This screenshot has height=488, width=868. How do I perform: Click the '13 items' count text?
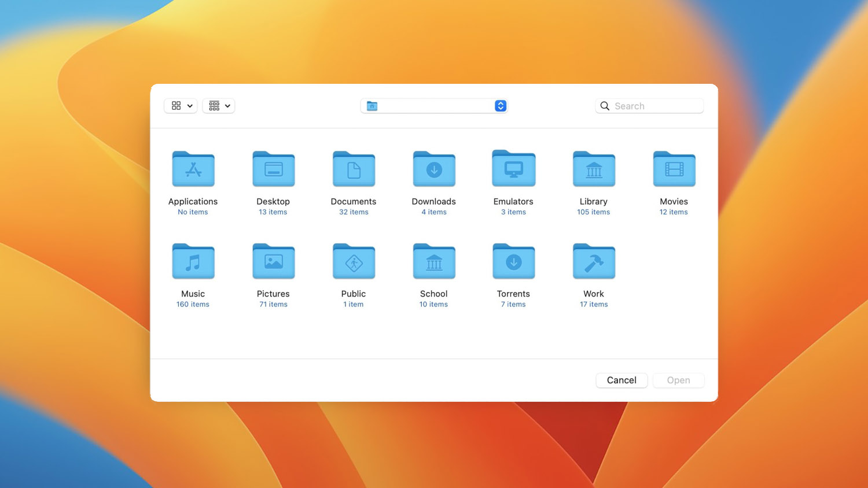point(273,212)
